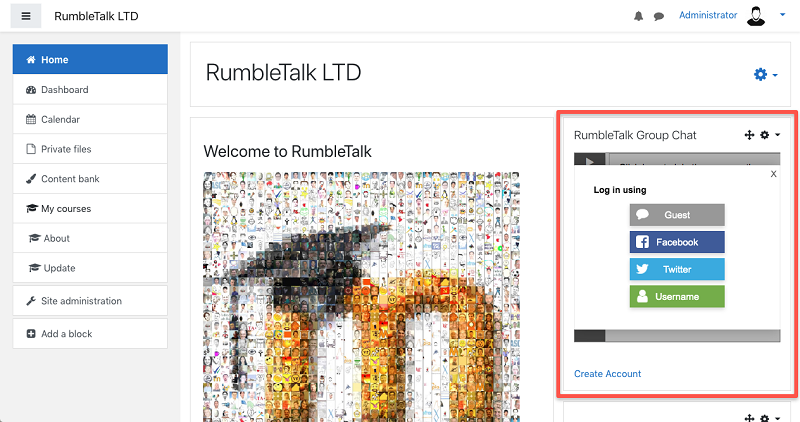Image resolution: width=800 pixels, height=422 pixels.
Task: Go to Dashboard in the navigation
Action: pos(90,89)
